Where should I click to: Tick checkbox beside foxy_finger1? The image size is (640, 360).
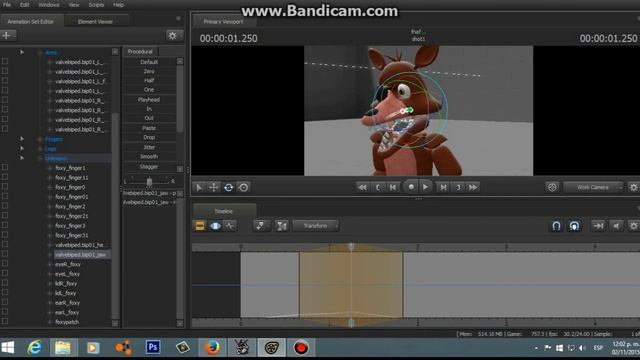pyautogui.click(x=5, y=168)
